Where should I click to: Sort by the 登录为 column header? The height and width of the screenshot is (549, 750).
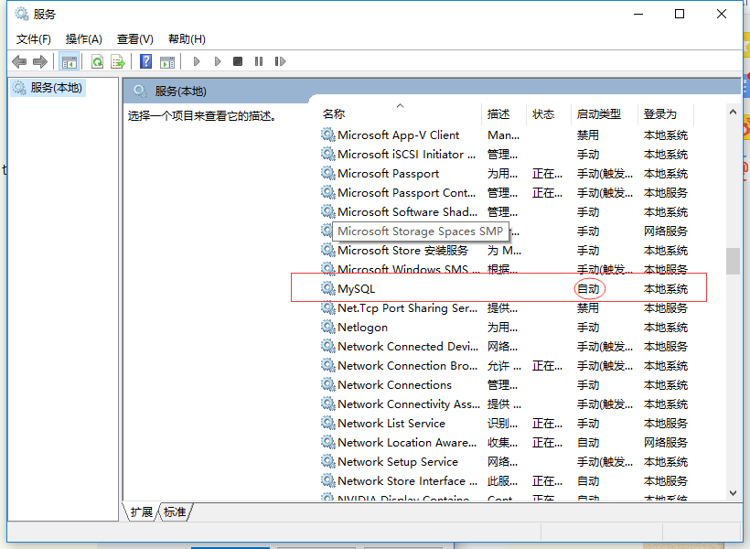pyautogui.click(x=666, y=114)
